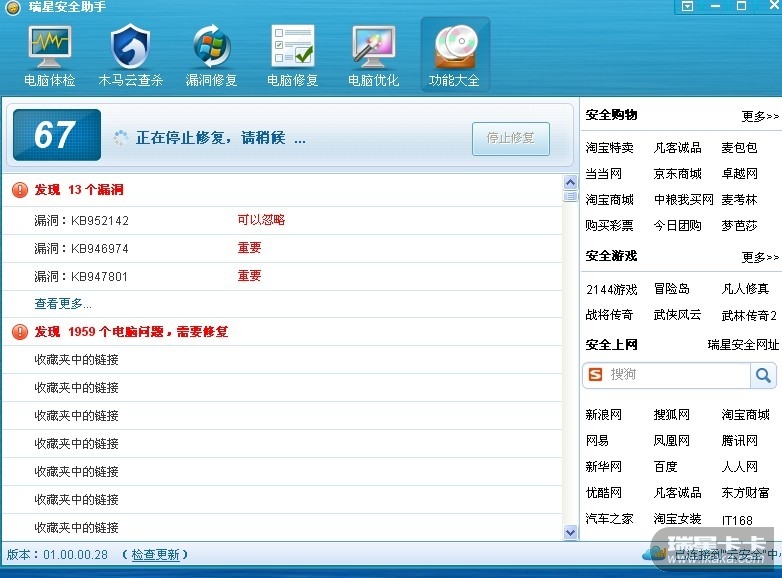Click red warning icon beside 发现13个漏洞
This screenshot has height=578, width=782.
(x=20, y=190)
